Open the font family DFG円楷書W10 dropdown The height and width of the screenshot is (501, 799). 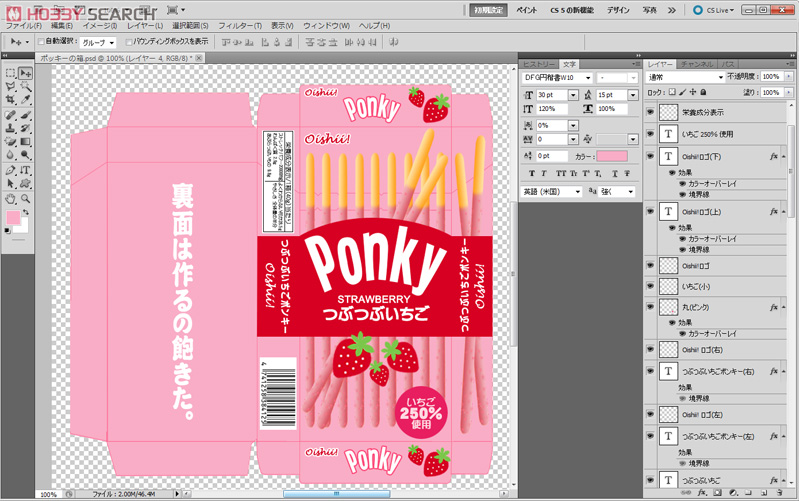click(588, 78)
